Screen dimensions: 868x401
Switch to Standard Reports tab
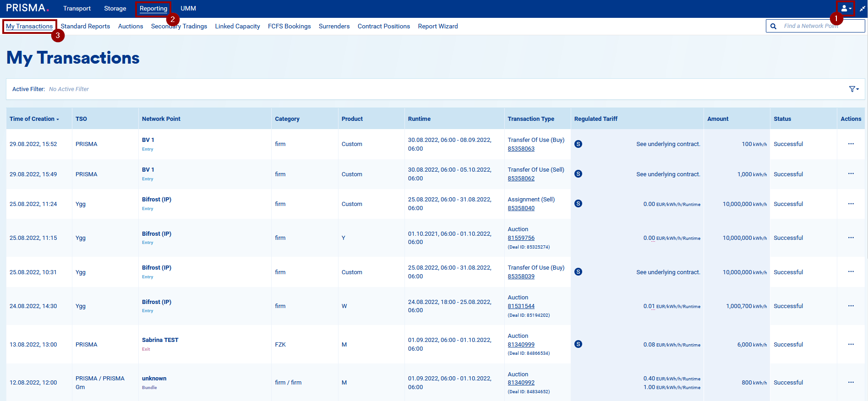coord(85,26)
